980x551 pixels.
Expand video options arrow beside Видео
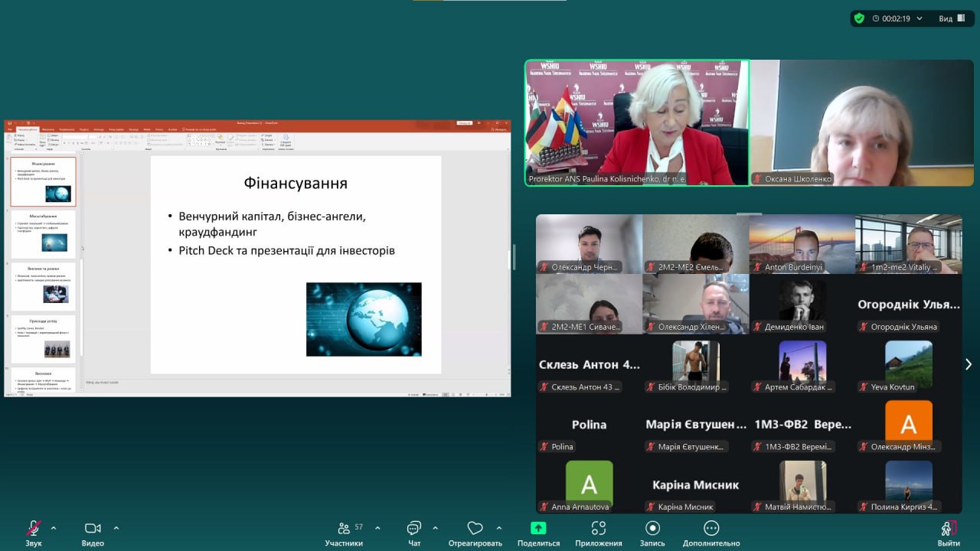point(116,528)
